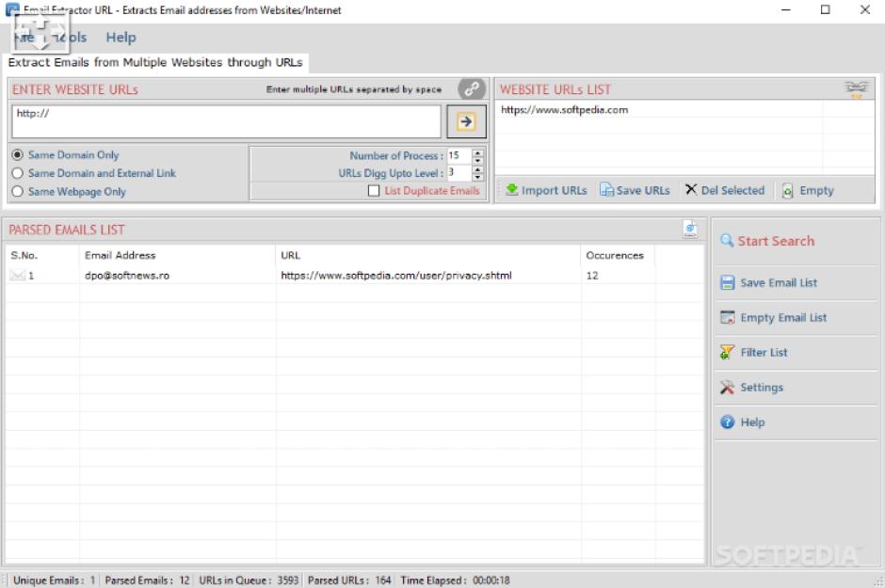Click the Save Email List disk icon
The width and height of the screenshot is (885, 588).
tap(728, 282)
